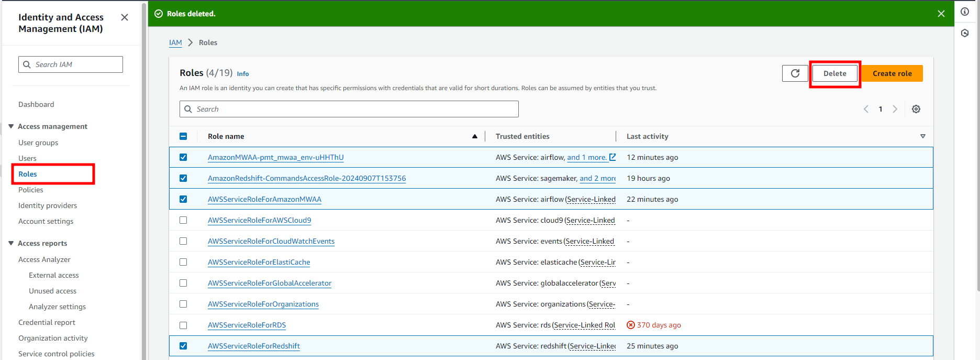Open Access Analyzer in sidebar
Screen dimensions: 980x360
pos(44,259)
